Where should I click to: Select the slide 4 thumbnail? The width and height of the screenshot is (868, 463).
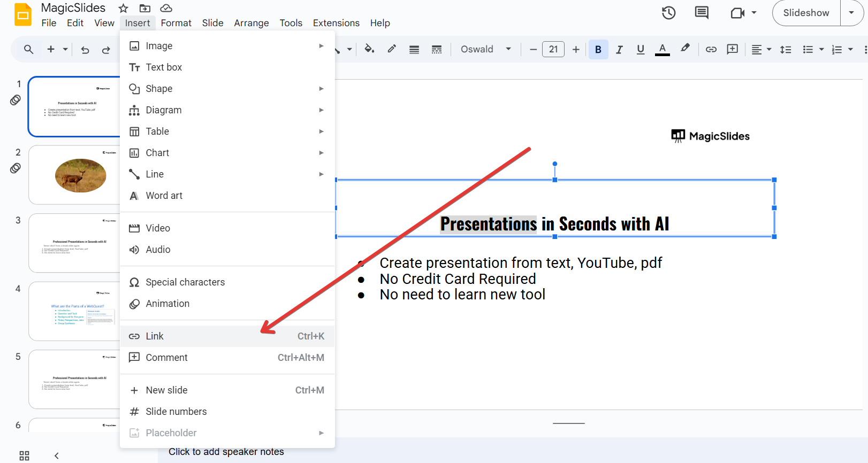pos(74,311)
